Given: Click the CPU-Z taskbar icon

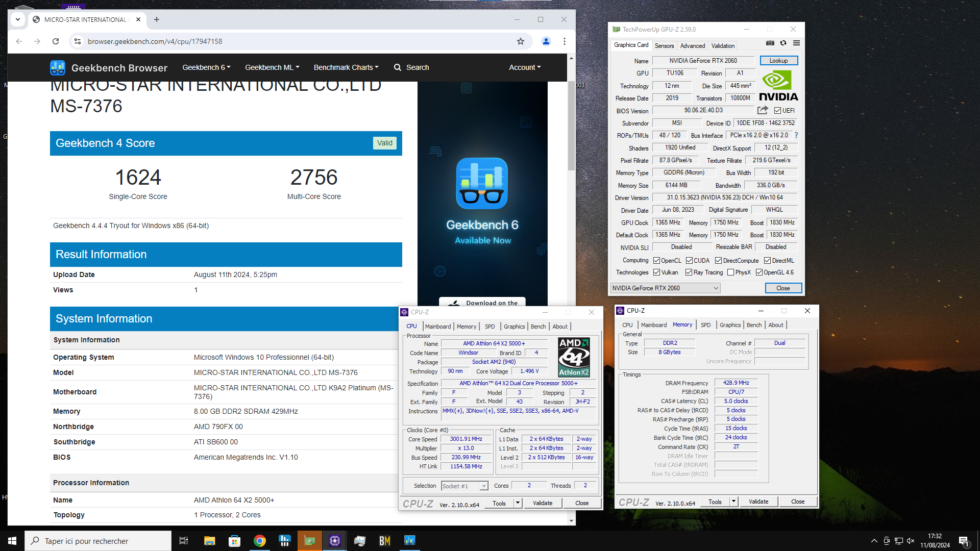Looking at the screenshot, I should 335,541.
